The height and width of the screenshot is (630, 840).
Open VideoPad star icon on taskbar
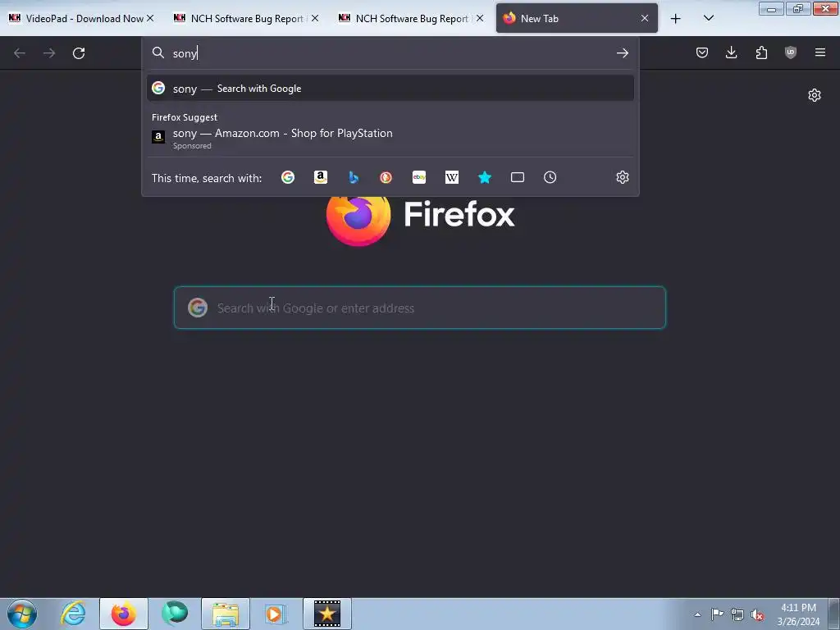[327, 614]
